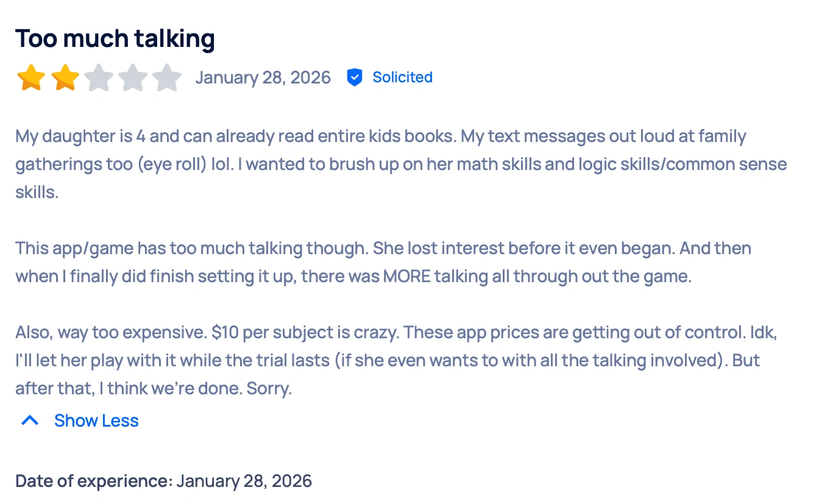Screen dimensions: 819x504
Task: Click the review date beside the stars
Action: pos(263,77)
